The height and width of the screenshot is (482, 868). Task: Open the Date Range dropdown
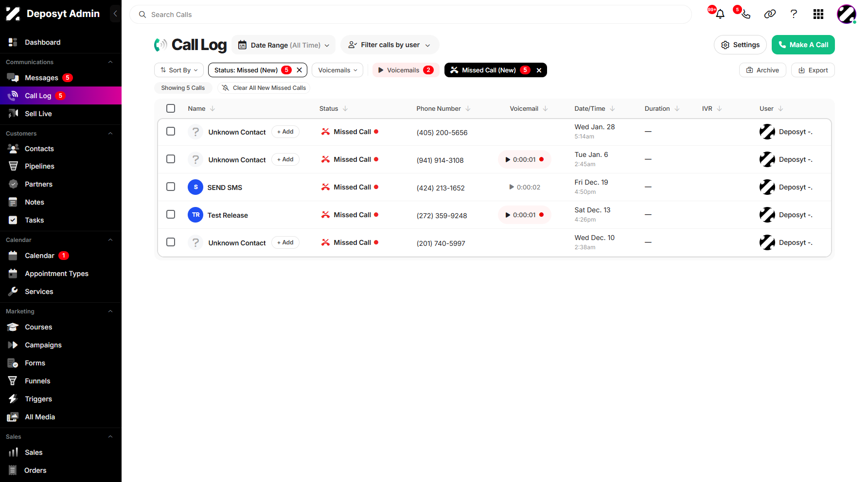pos(283,45)
